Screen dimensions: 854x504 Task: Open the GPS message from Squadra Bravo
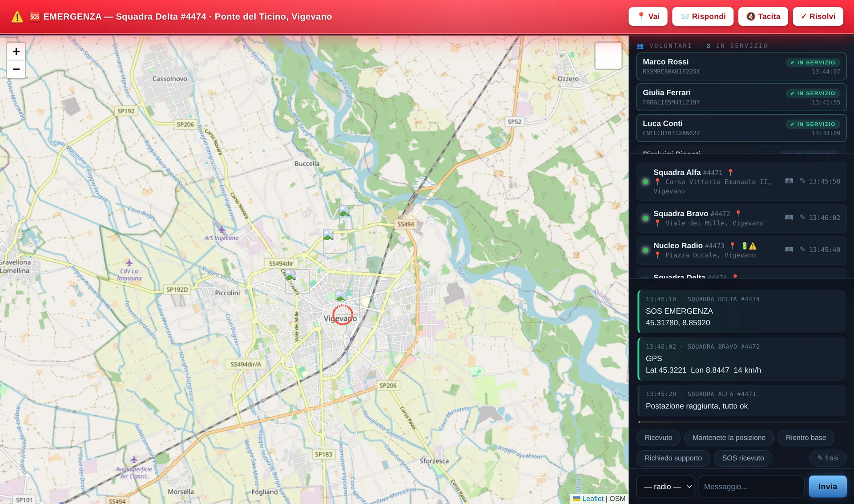pos(741,359)
